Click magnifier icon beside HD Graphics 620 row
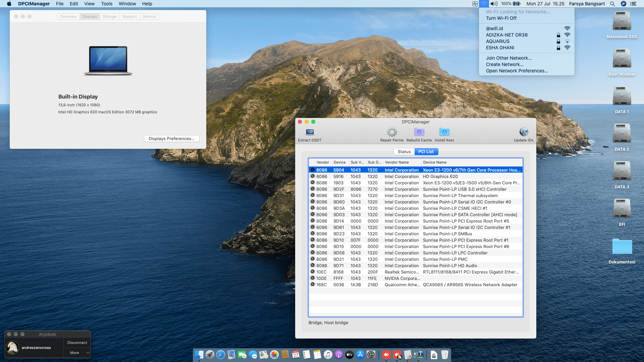644x362 pixels. click(x=313, y=176)
